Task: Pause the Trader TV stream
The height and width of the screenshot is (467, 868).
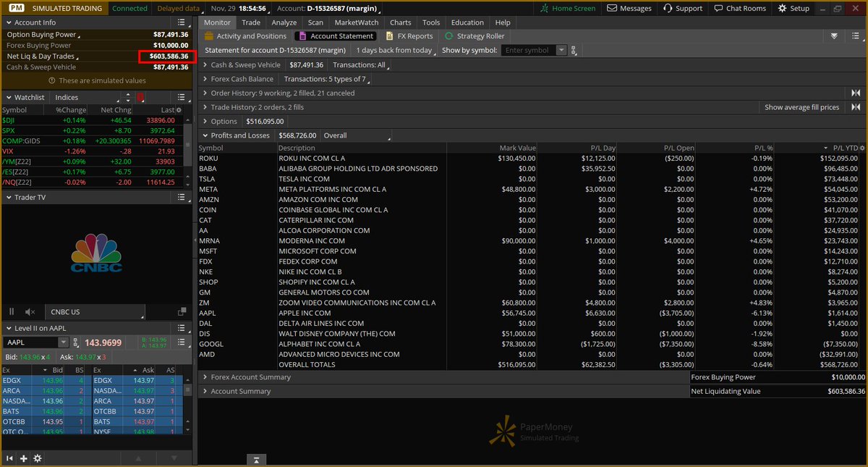Action: [x=12, y=312]
